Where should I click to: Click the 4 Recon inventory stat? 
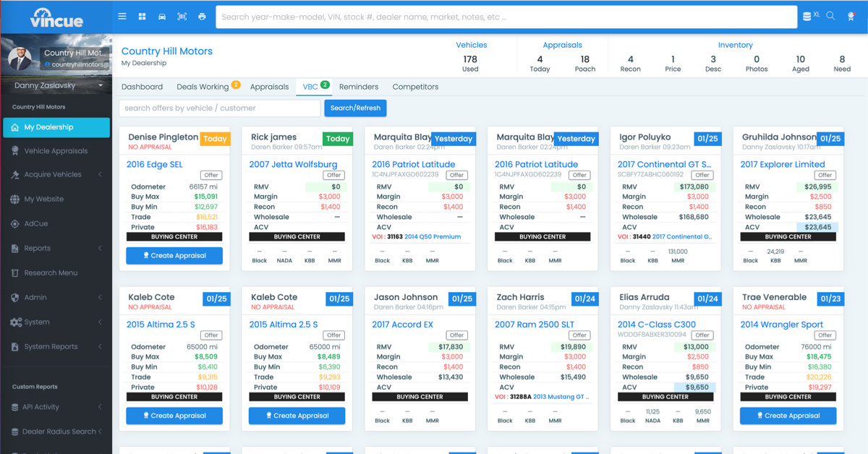pyautogui.click(x=630, y=64)
